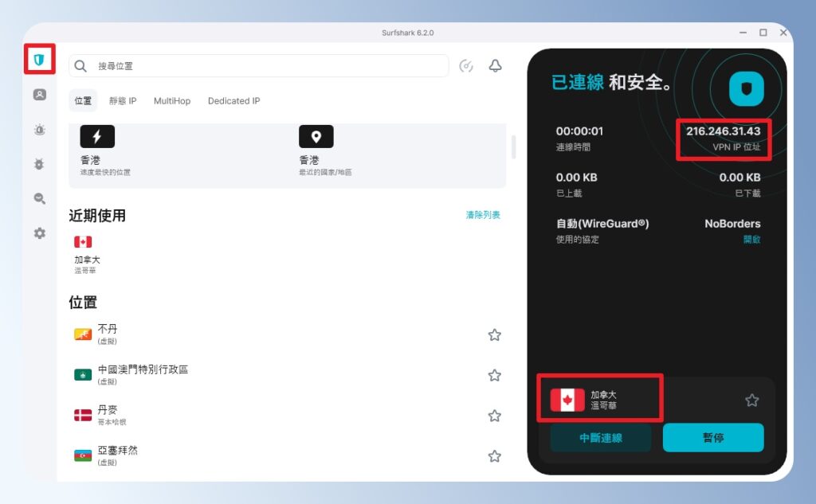Screen dimensions: 816x504
Task: Open notifications with the bell icon
Action: (495, 66)
